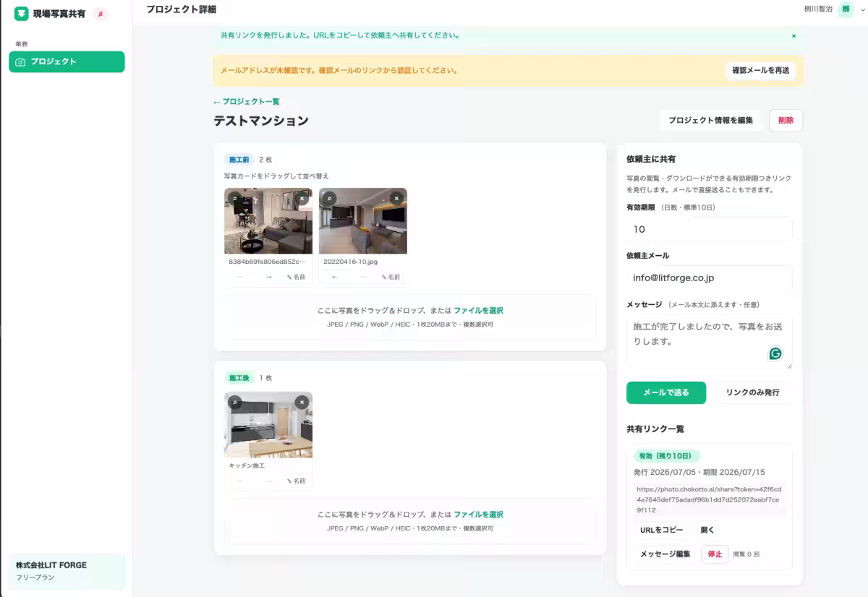Move photo 20220416-10.jpg left with arrow

(334, 277)
